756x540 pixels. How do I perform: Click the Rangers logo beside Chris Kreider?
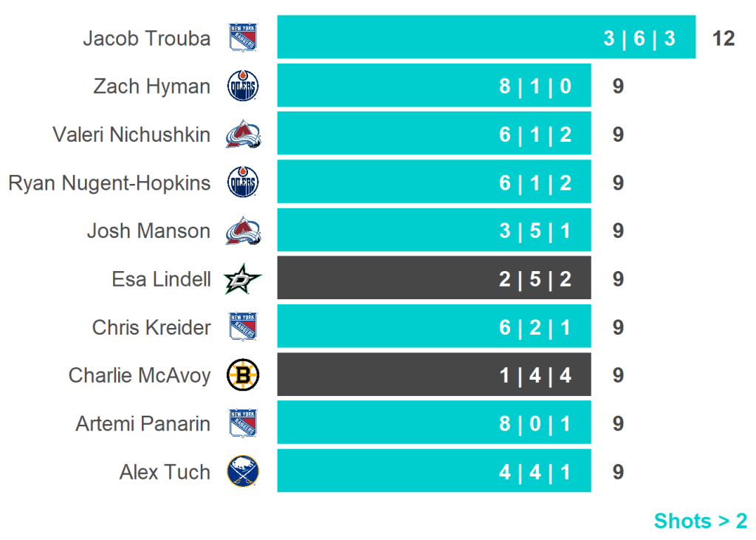(x=243, y=327)
